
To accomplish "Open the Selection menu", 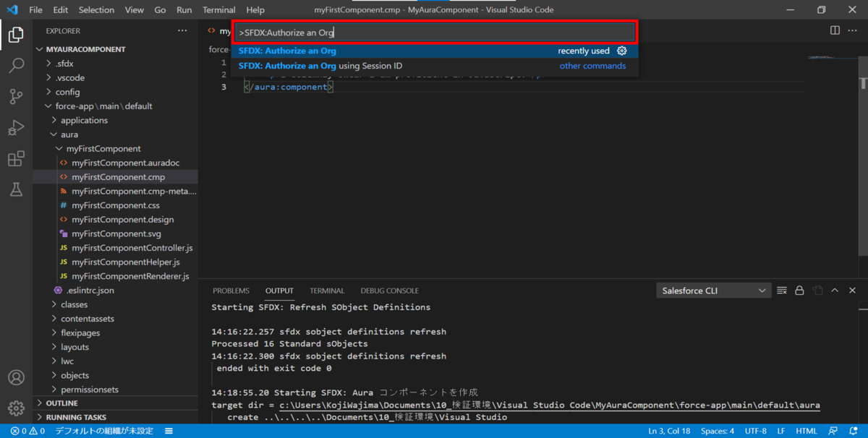I will click(x=96, y=10).
